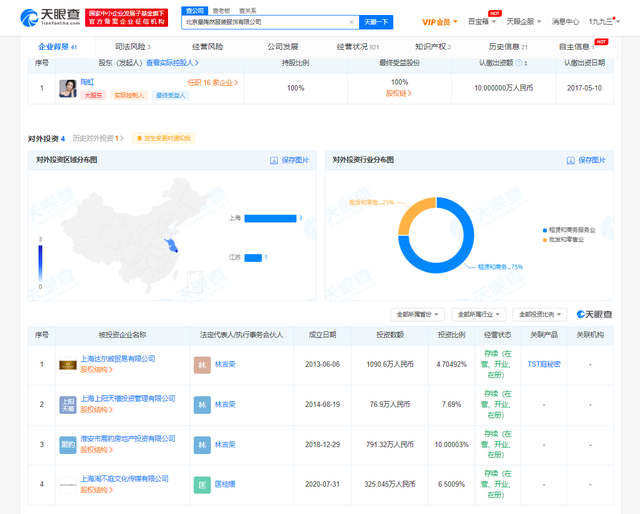This screenshot has width=640, height=514.
Task: Open the 全部所属行业 filter dropdown
Action: pyautogui.click(x=478, y=314)
